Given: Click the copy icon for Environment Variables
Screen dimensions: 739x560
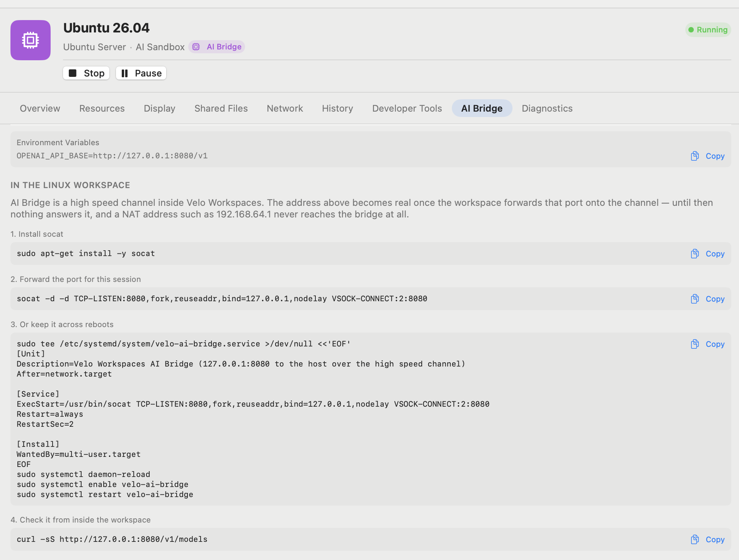Looking at the screenshot, I should [695, 156].
